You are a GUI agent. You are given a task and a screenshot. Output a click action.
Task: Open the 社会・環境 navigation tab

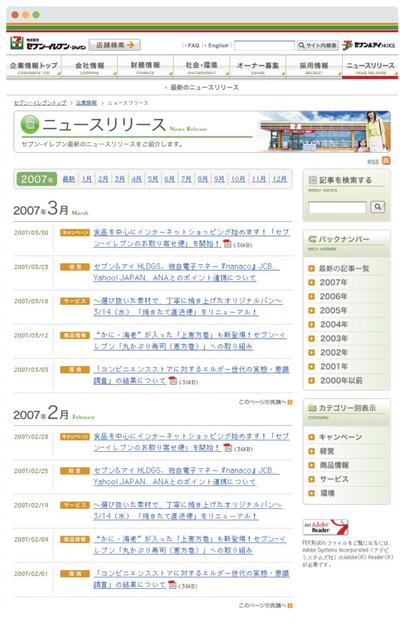[202, 67]
